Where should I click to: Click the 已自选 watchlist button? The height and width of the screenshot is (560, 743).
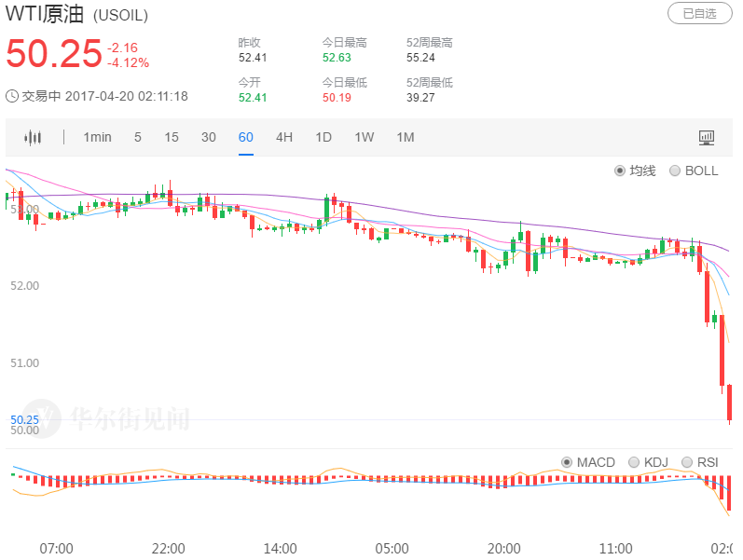[x=699, y=13]
